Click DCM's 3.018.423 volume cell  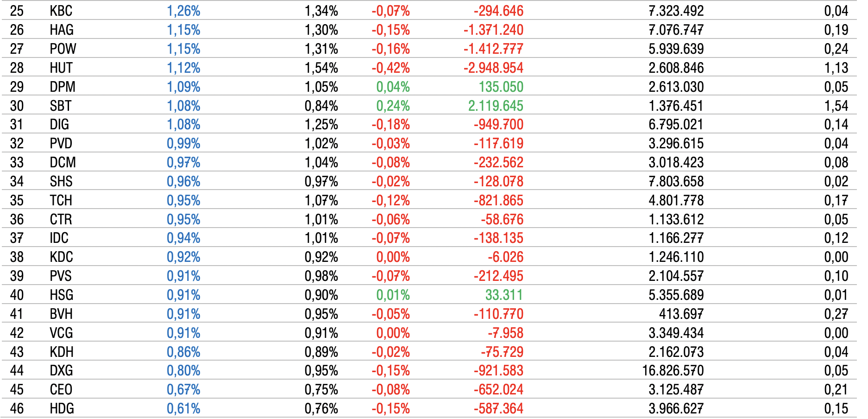pyautogui.click(x=676, y=162)
